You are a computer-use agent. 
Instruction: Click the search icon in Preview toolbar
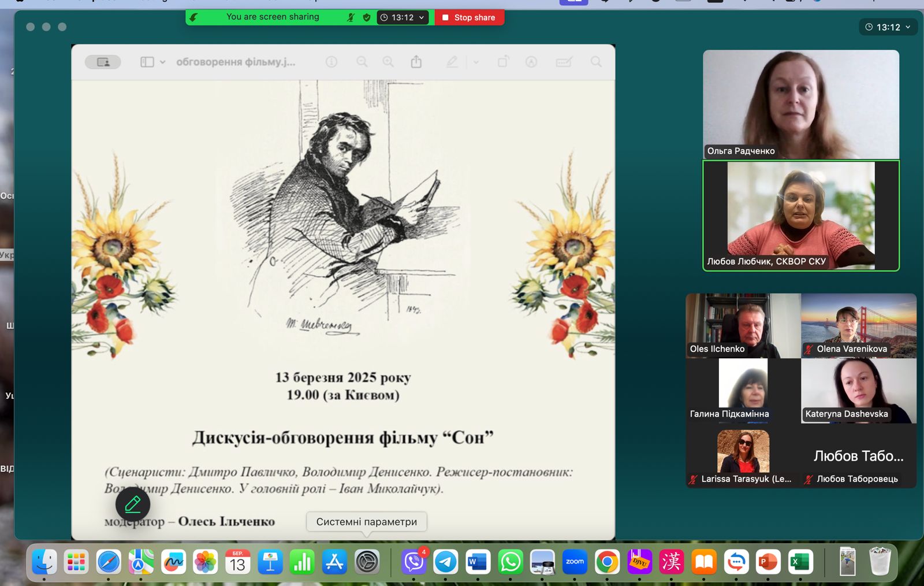[596, 62]
